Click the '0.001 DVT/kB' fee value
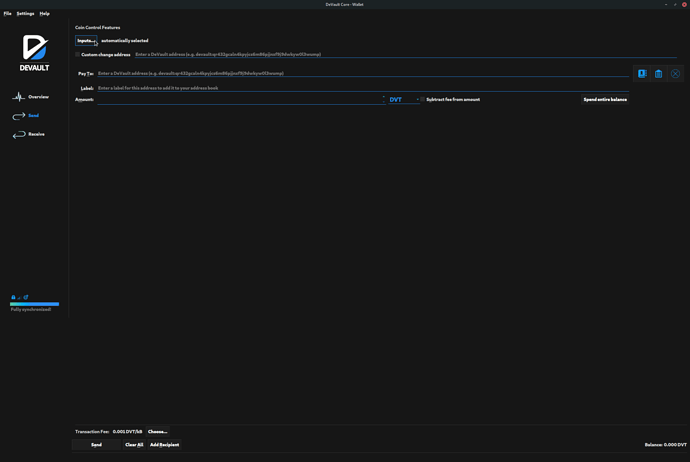This screenshot has width=690, height=462. point(128,432)
